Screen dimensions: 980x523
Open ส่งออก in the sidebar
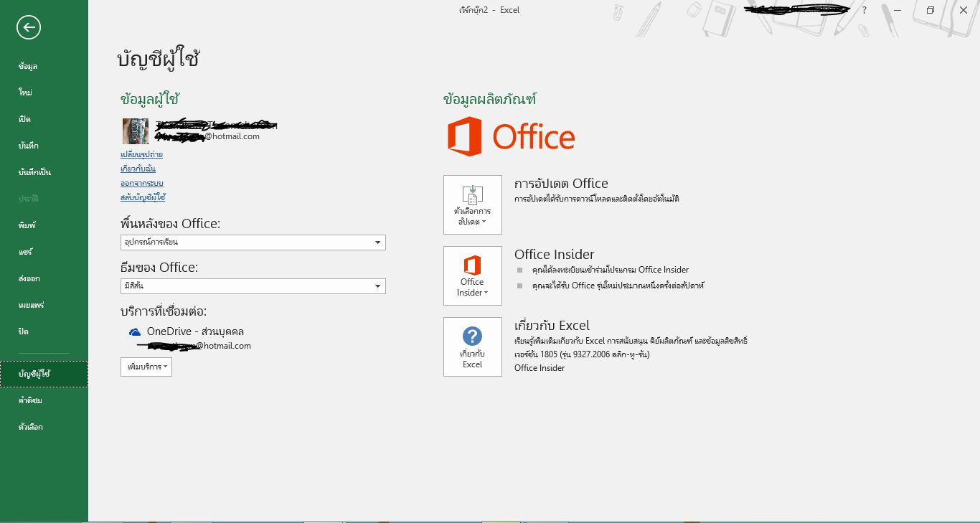[44, 278]
